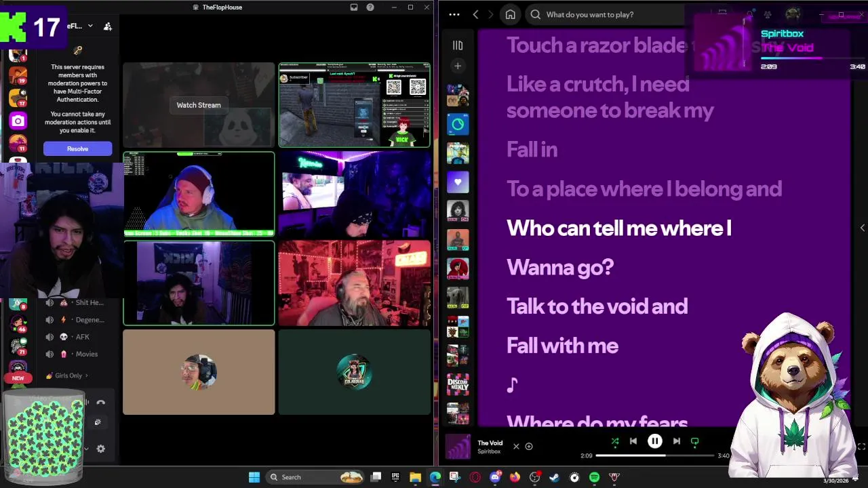Screen dimensions: 868x488
Task: Select the GTA stream tile with QR codes
Action: [x=354, y=104]
